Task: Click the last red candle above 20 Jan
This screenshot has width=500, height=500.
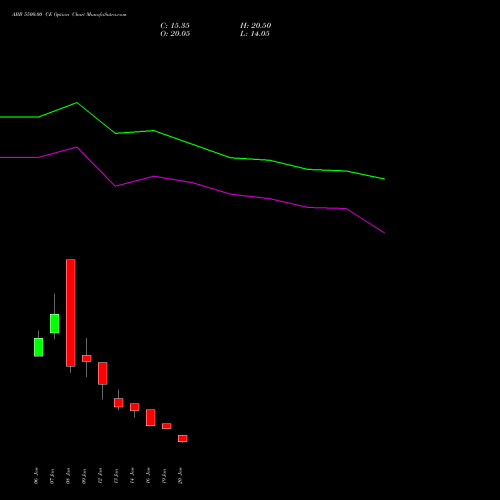Action: 183,439
